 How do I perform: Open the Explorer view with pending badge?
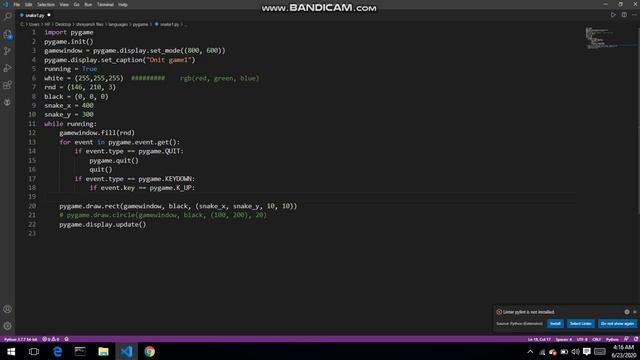tap(7, 35)
